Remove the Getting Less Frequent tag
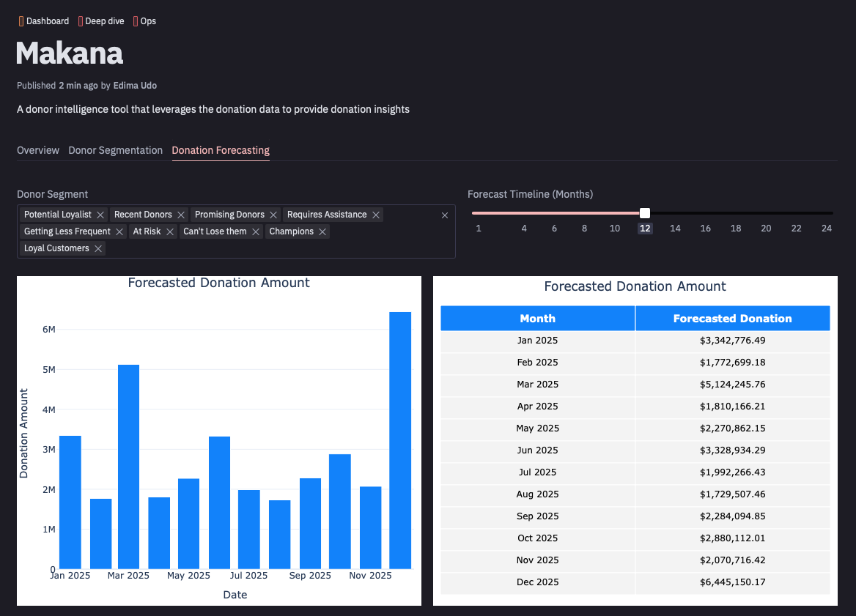856x616 pixels. (x=119, y=232)
